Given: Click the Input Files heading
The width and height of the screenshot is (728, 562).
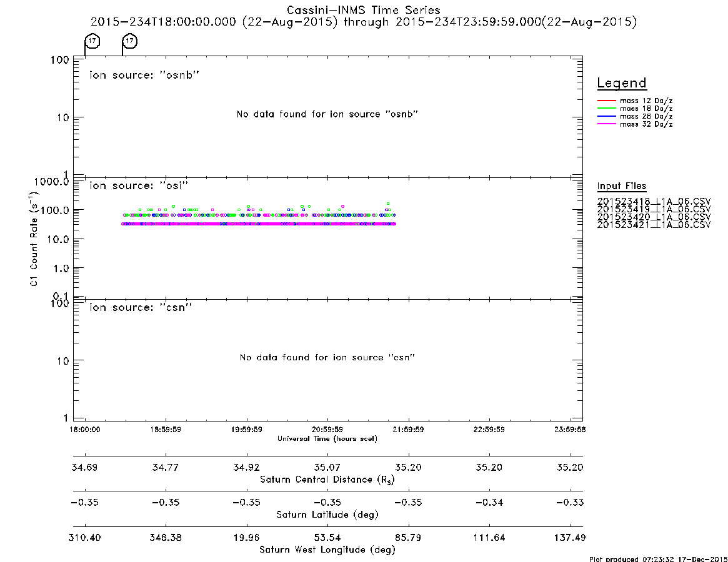Looking at the screenshot, I should coord(622,186).
